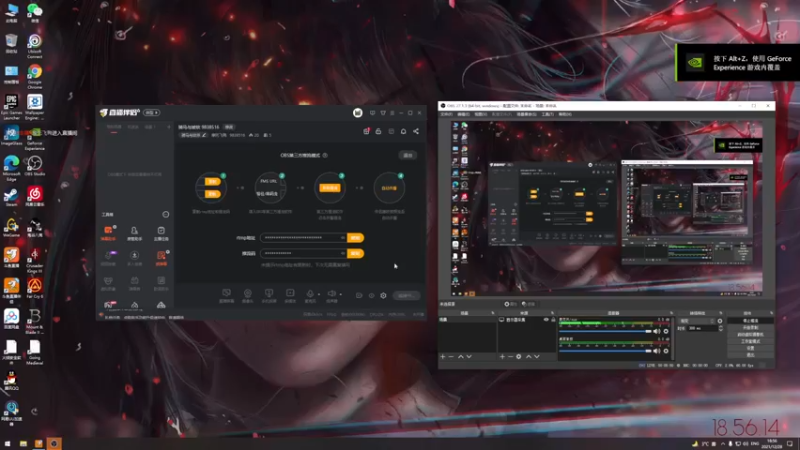Add a scene with the plus in OBS Scenes

[443, 357]
